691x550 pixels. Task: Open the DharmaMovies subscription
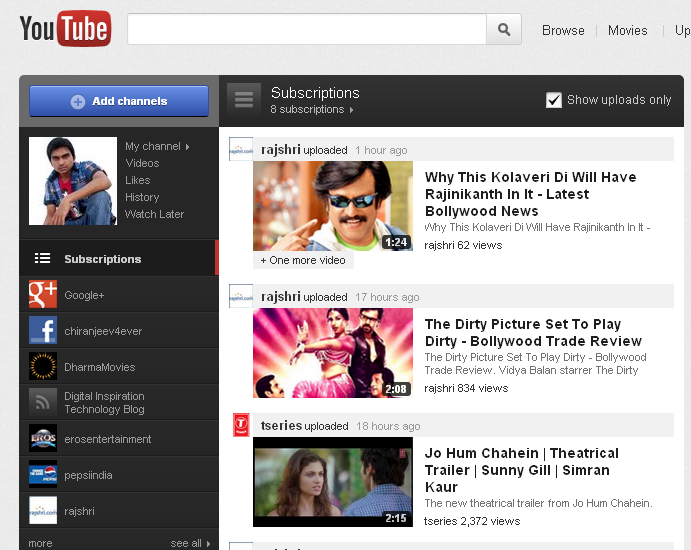[x=100, y=367]
